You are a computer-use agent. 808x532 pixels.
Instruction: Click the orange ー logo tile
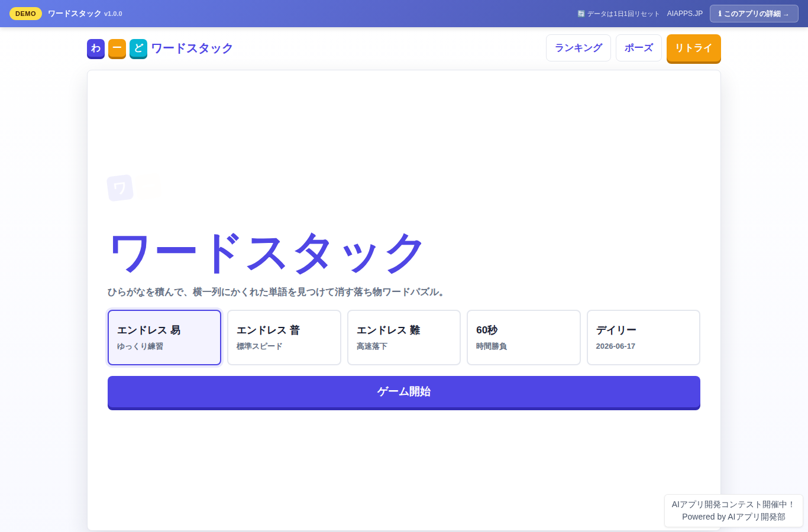pyautogui.click(x=117, y=48)
